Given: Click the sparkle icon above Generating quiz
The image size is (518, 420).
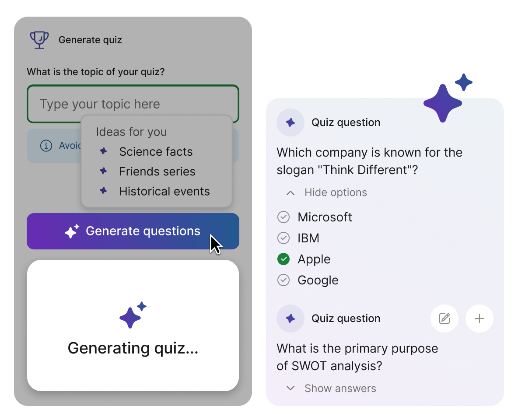Looking at the screenshot, I should click(x=132, y=315).
